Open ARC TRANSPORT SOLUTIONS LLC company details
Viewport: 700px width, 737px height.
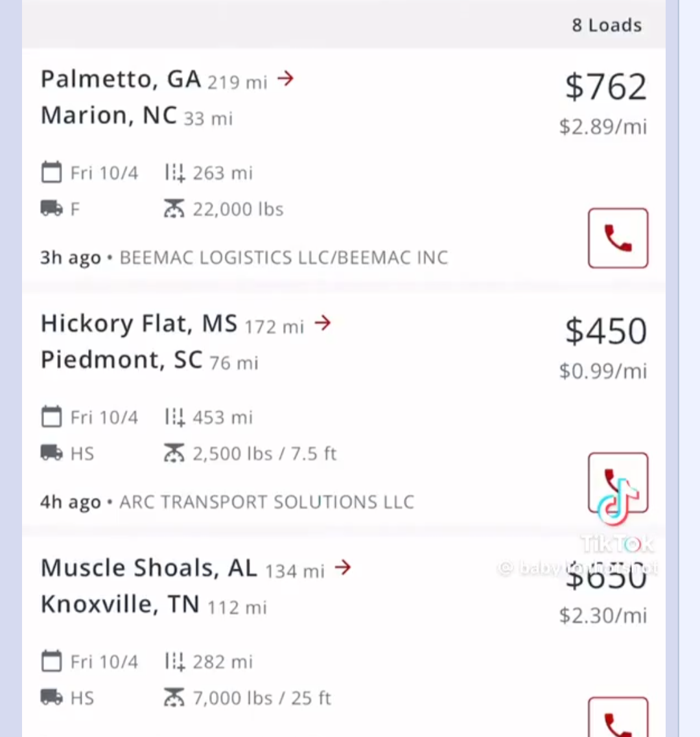(x=266, y=502)
